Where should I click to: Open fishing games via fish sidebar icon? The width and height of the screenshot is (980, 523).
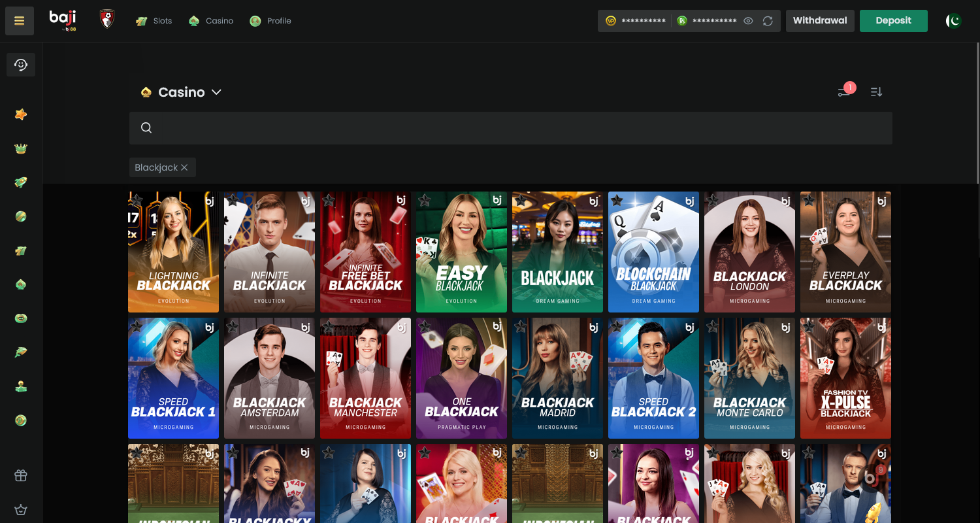20,352
